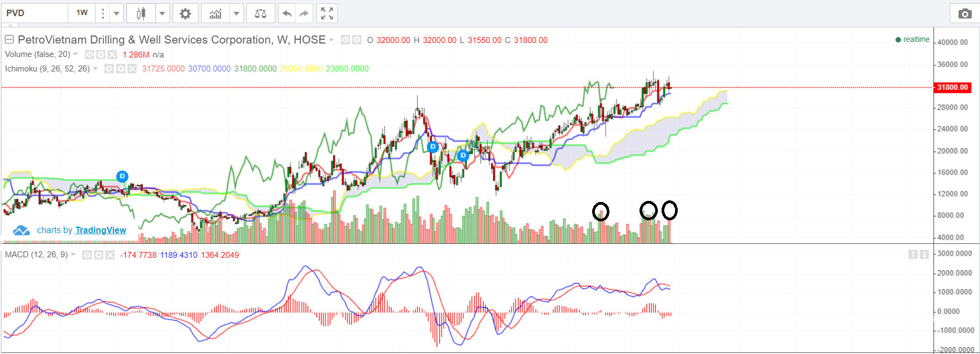Select the 1W interval button

82,13
